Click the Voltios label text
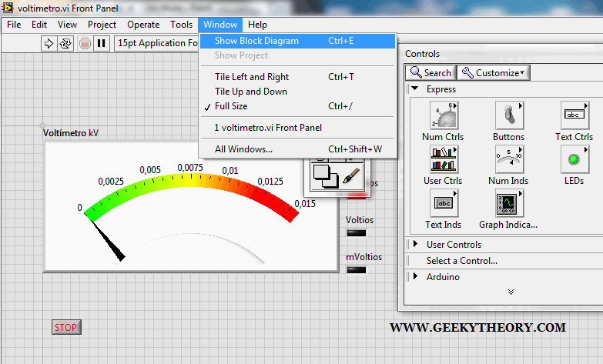 [360, 220]
